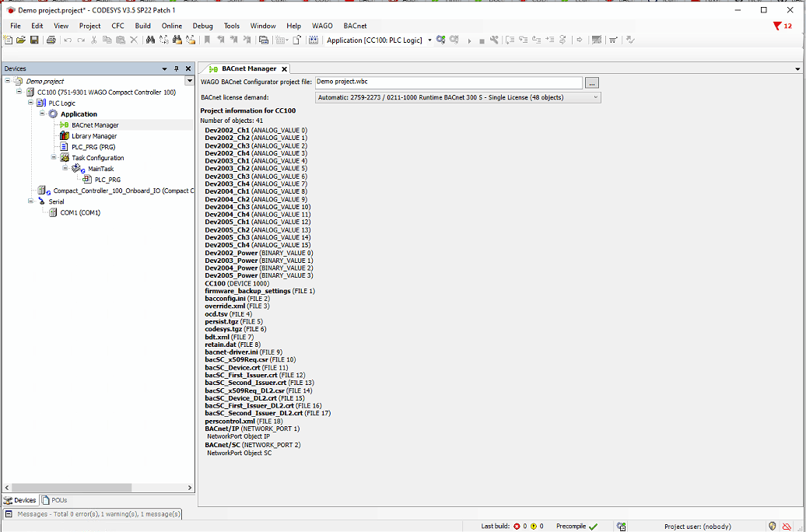The image size is (806, 532).
Task: Switch to the POUs tab
Action: click(x=55, y=500)
